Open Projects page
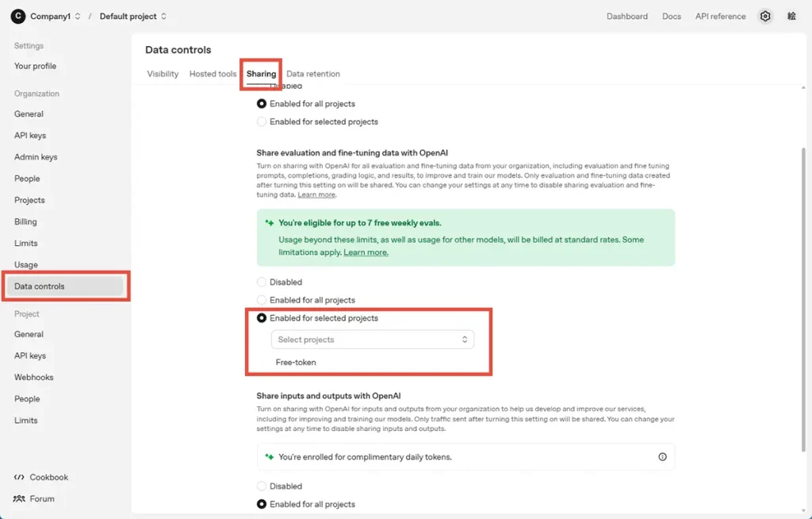The height and width of the screenshot is (519, 812). (29, 200)
